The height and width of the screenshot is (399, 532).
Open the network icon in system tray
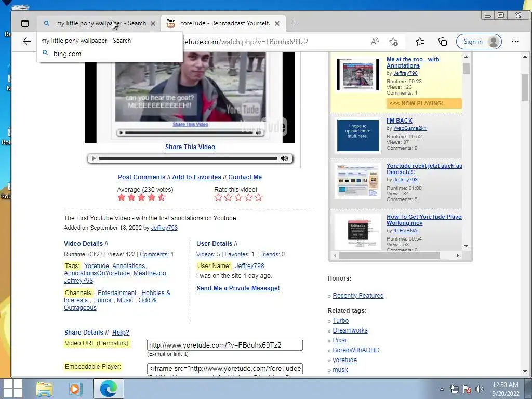coord(454,389)
